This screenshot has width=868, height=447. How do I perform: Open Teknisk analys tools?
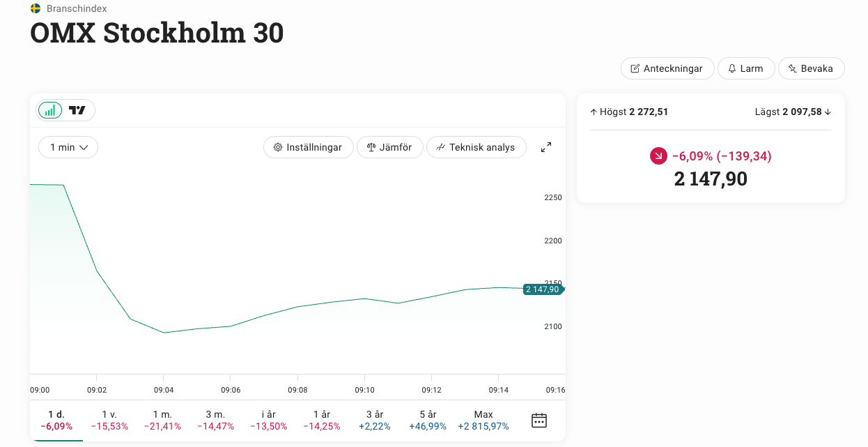click(476, 147)
